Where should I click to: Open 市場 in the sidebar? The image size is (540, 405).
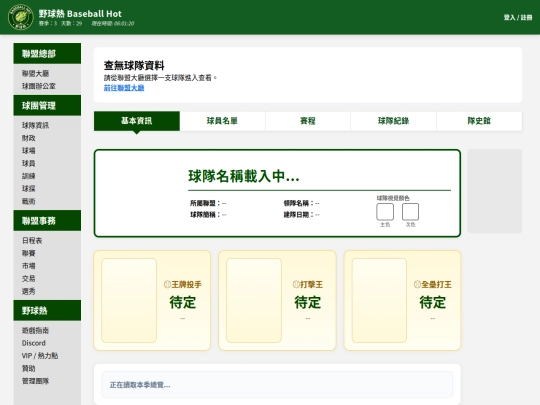(x=29, y=266)
